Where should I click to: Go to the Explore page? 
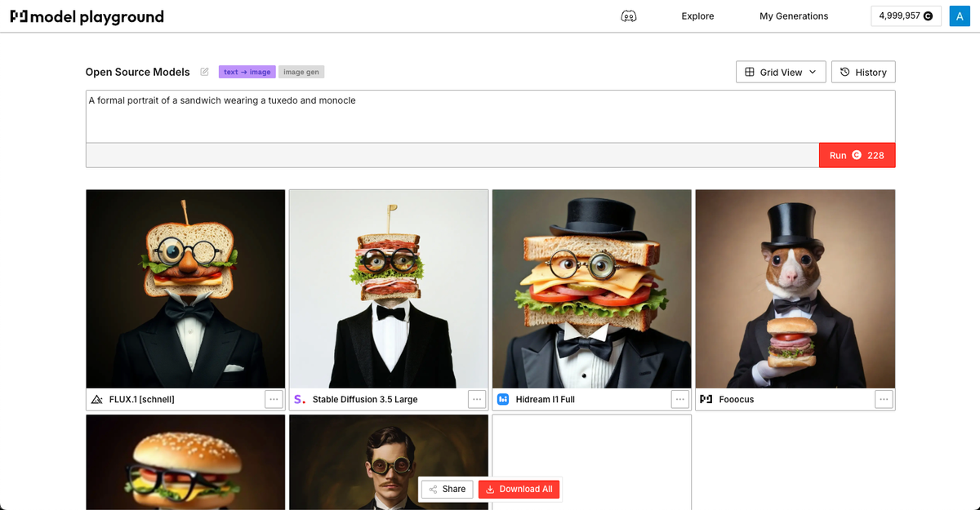pyautogui.click(x=697, y=16)
